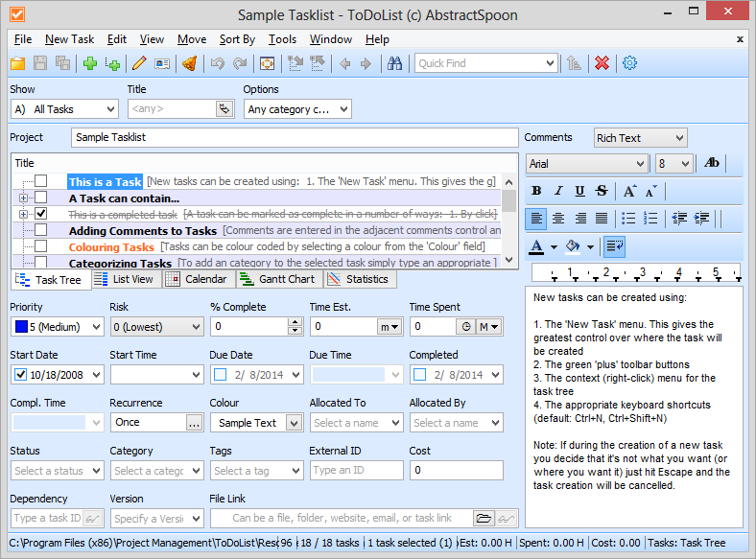Apply Italic formatting in comments
756x559 pixels.
click(x=558, y=191)
